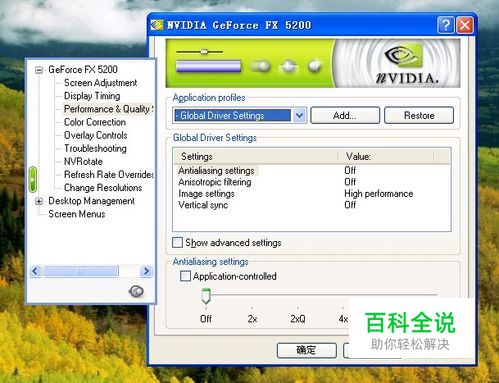This screenshot has height=383, width=499.
Task: Open Change Resolutions page
Action: (x=103, y=188)
